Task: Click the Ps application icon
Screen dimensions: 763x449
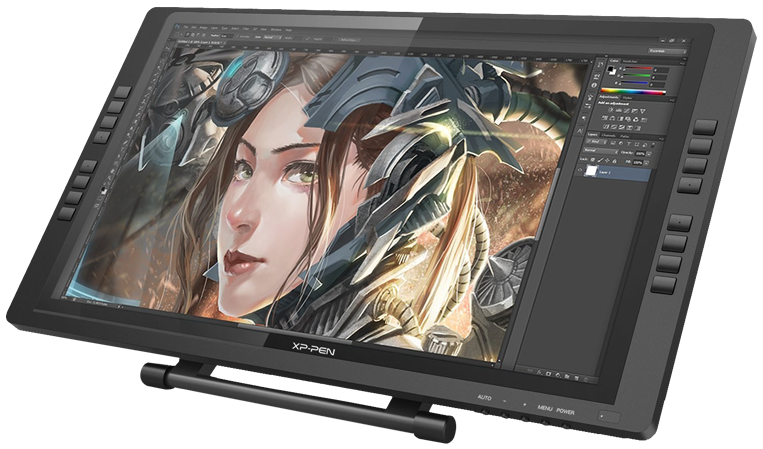Action: [178, 26]
